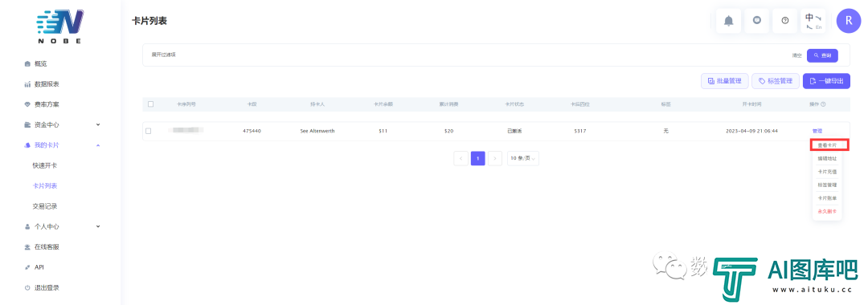Click card balance $11
This screenshot has width=868, height=305.
click(383, 131)
